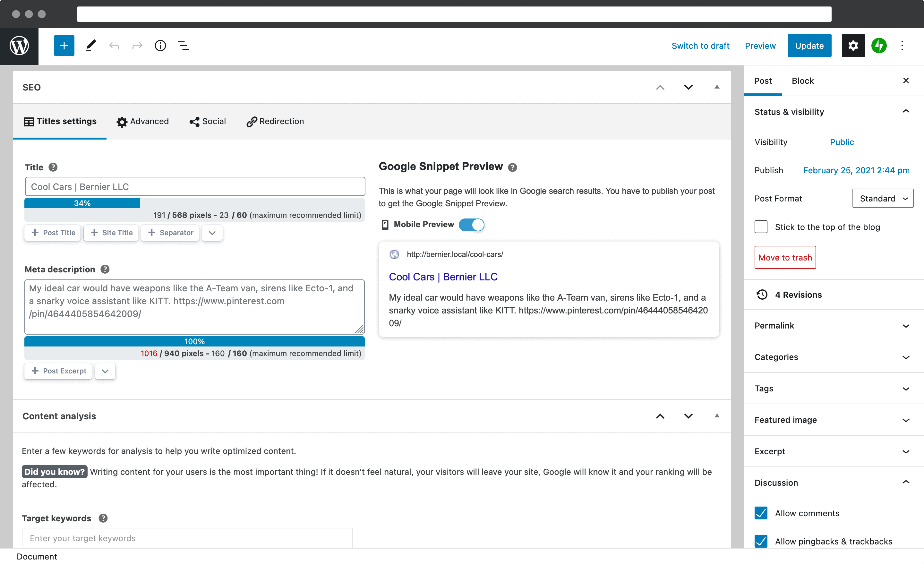Click the redo arrow icon
924x564 pixels.
pos(137,46)
